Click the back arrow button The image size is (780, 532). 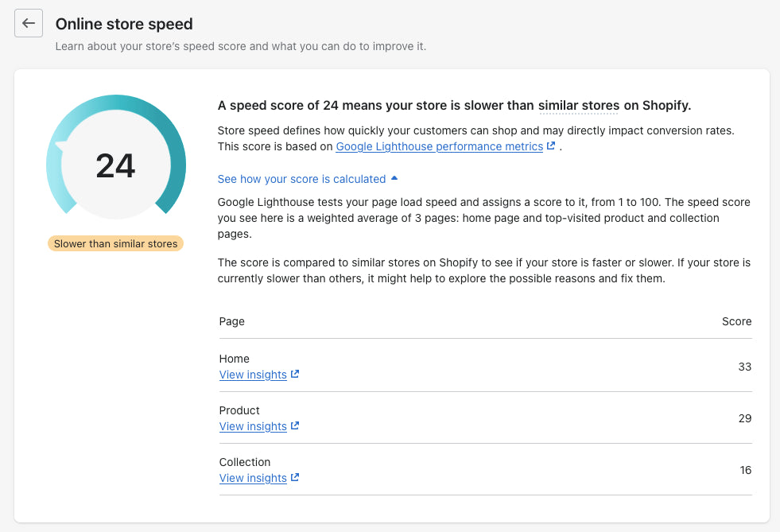tap(29, 24)
